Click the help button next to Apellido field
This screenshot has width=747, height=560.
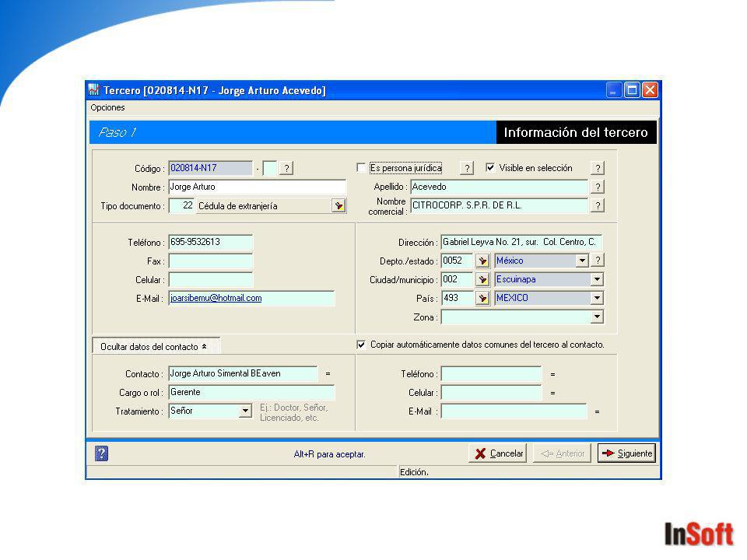click(x=598, y=187)
